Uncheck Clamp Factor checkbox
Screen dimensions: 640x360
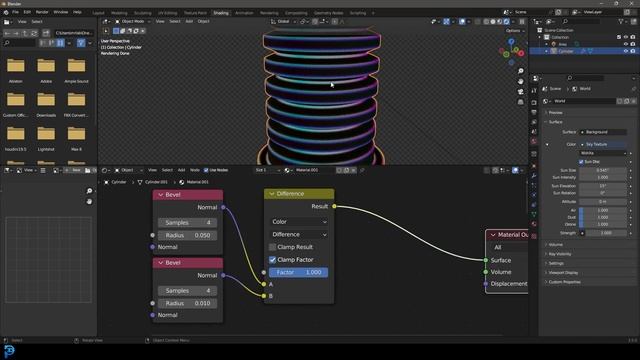pos(273,260)
